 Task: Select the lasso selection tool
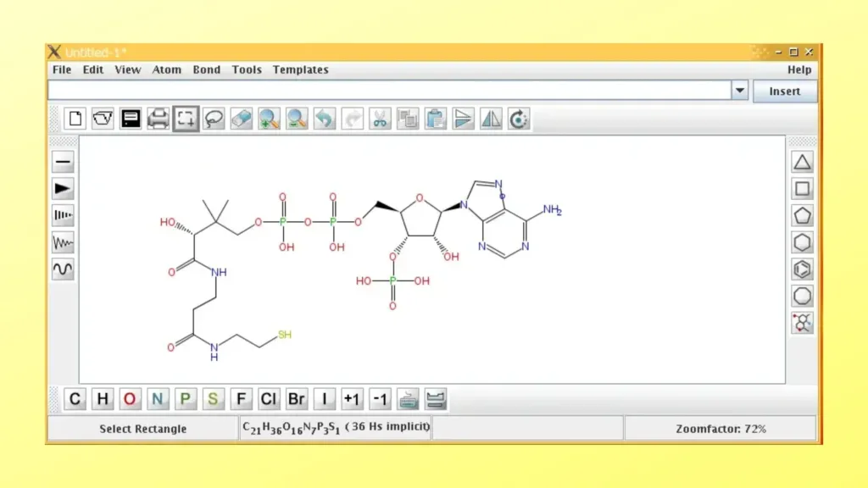214,119
